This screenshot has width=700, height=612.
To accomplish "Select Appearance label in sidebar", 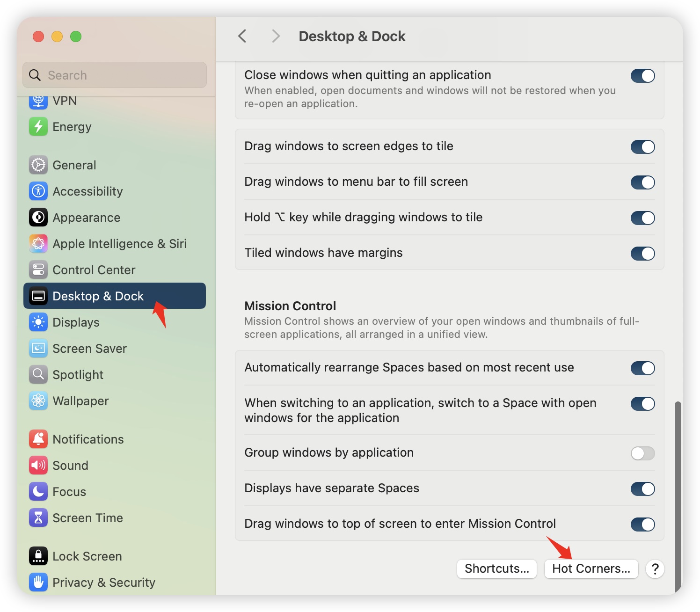I will [x=86, y=218].
